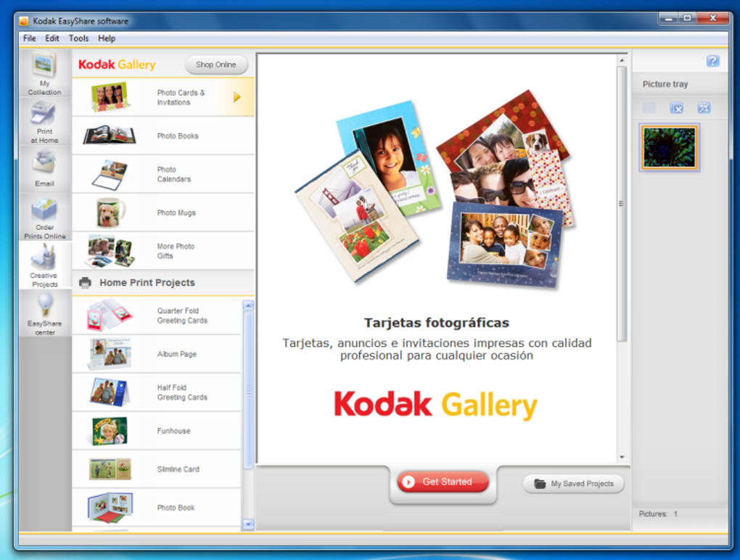Image resolution: width=740 pixels, height=560 pixels.
Task: Click the preview pane scroll up arrow
Action: click(622, 60)
